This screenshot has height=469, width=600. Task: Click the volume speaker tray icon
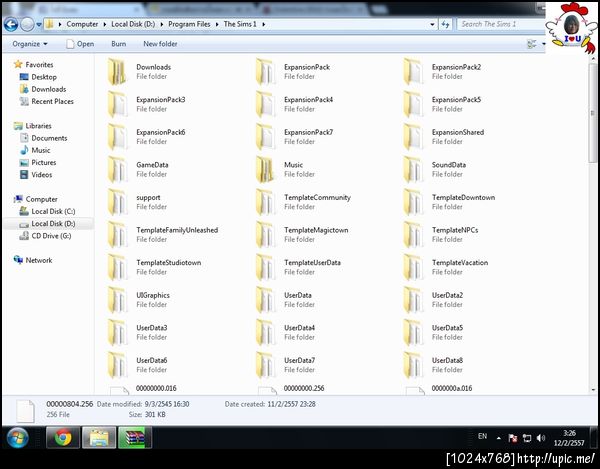coord(541,438)
